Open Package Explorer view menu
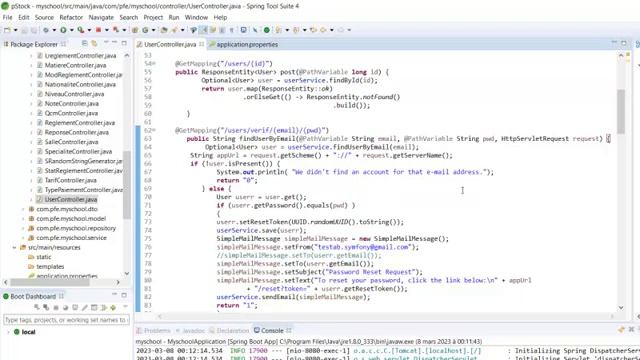 coord(106,42)
